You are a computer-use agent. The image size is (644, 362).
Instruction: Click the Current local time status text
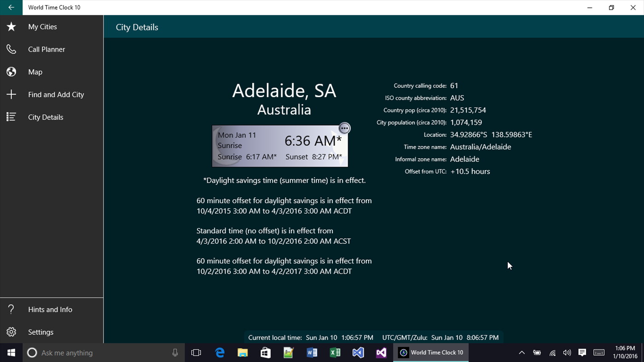point(311,338)
